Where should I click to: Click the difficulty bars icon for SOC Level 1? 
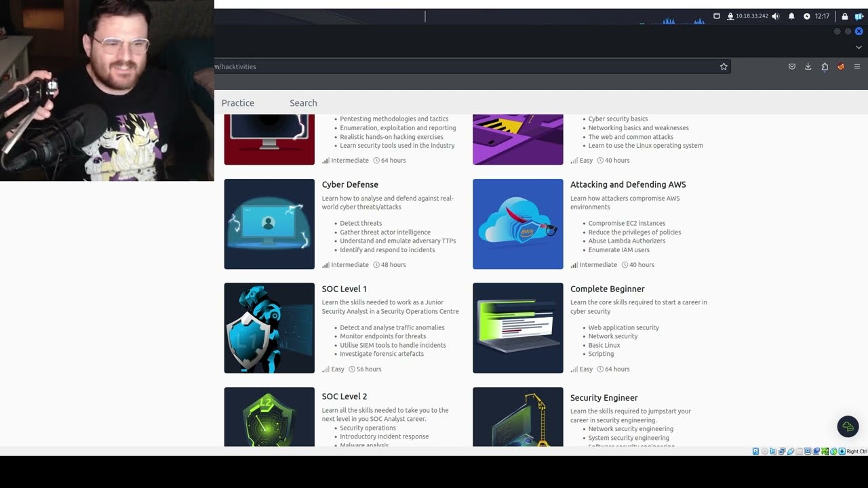325,369
